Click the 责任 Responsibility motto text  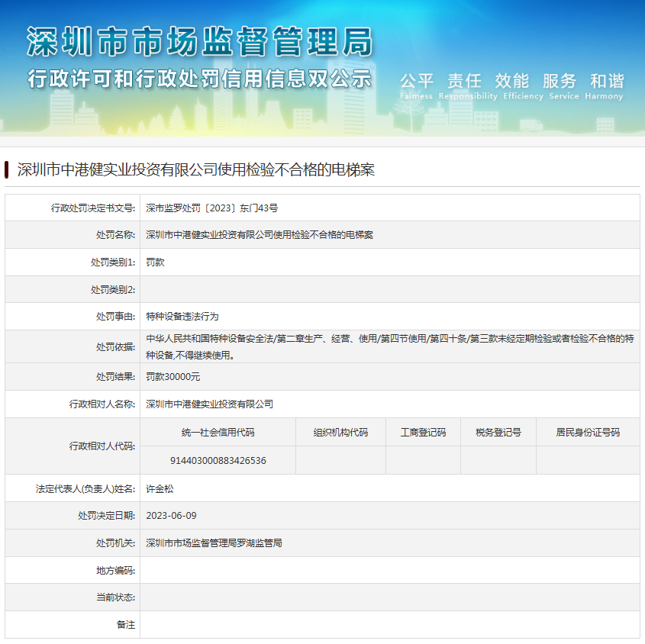click(x=468, y=86)
